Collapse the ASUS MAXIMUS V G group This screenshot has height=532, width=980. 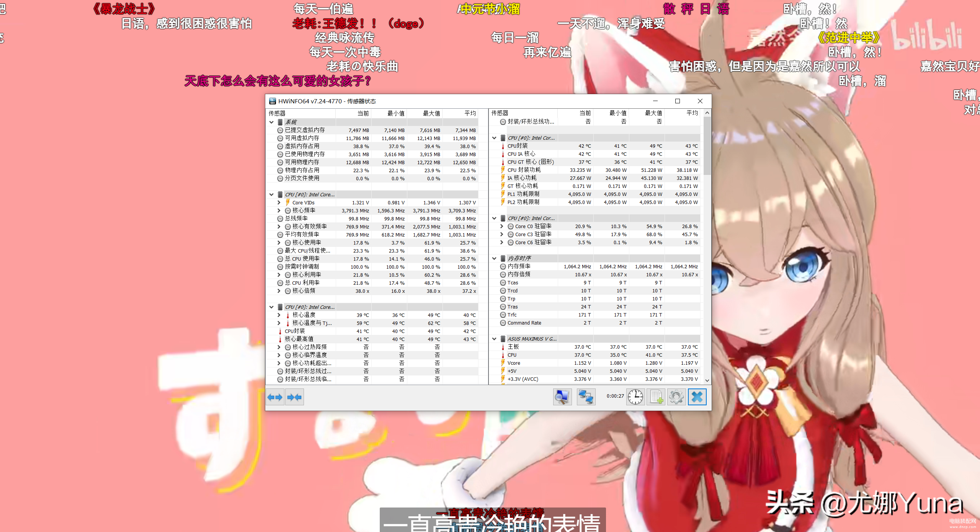pyautogui.click(x=494, y=339)
